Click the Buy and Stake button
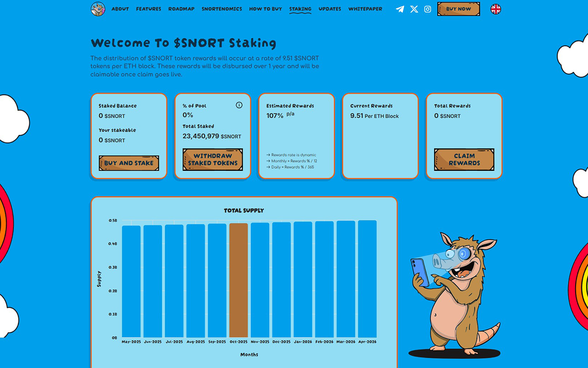This screenshot has width=588, height=368. 129,163
